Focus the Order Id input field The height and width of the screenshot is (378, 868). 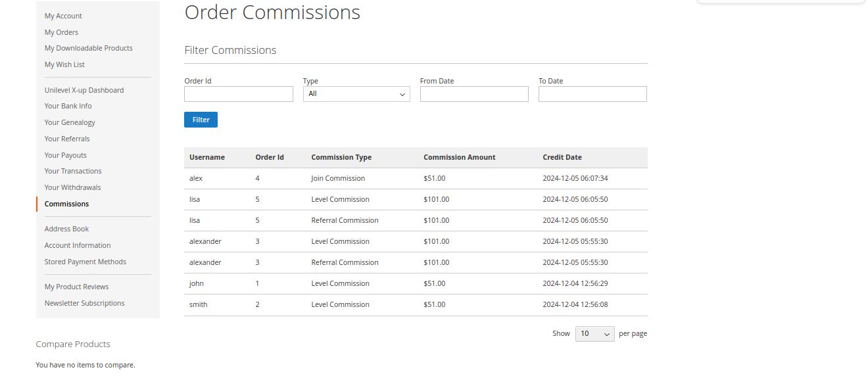tap(238, 94)
